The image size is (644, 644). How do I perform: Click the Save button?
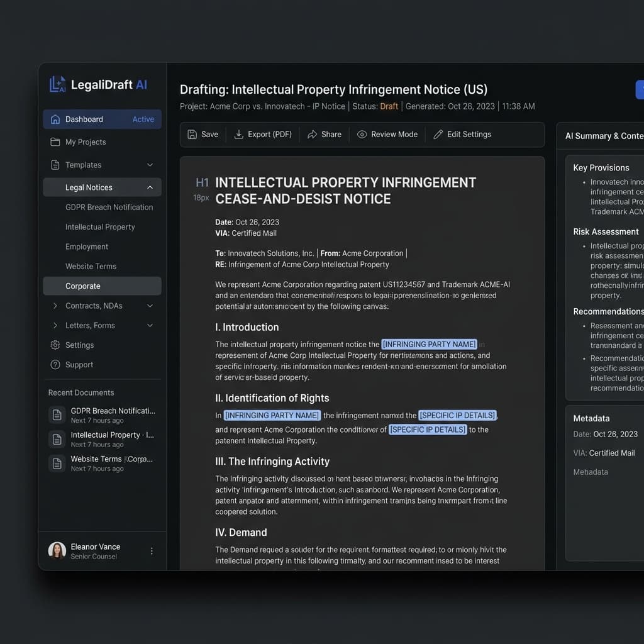(203, 135)
